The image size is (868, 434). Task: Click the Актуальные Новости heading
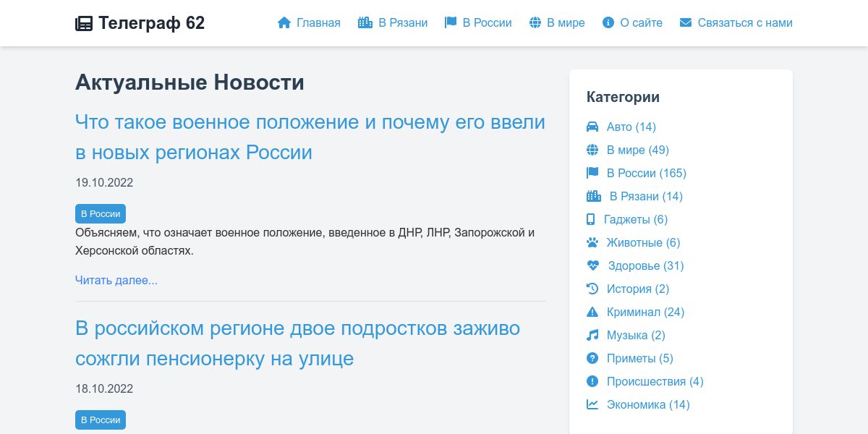[x=190, y=82]
